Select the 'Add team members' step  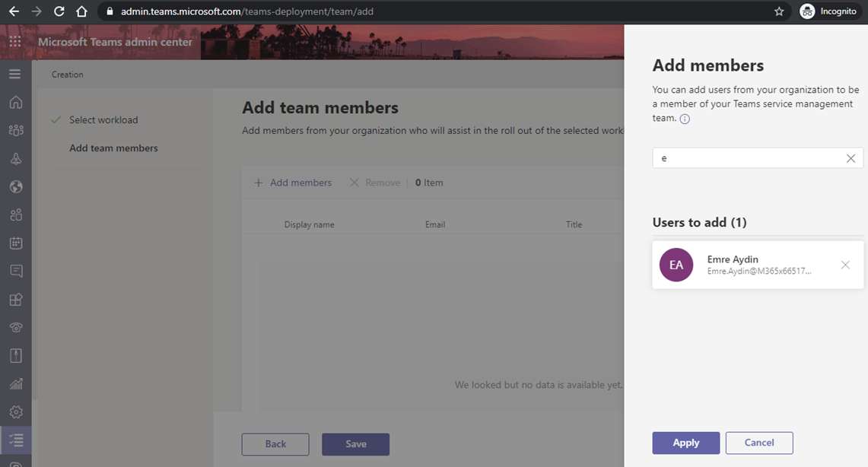113,148
